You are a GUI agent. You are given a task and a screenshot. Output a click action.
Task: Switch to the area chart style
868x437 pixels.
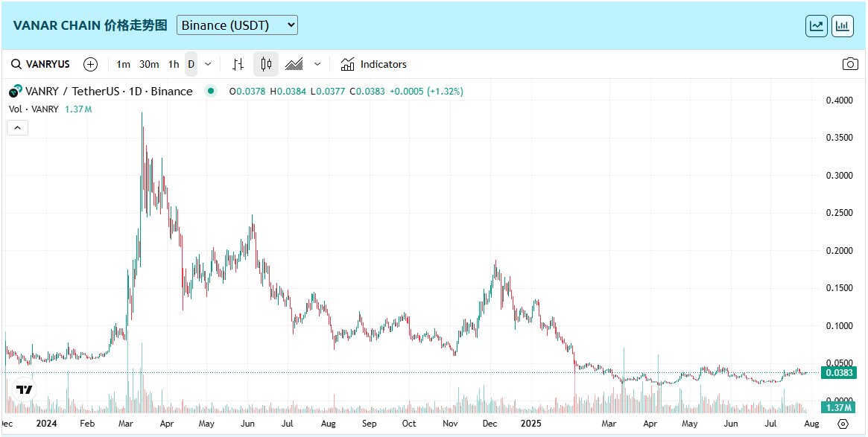click(x=294, y=64)
